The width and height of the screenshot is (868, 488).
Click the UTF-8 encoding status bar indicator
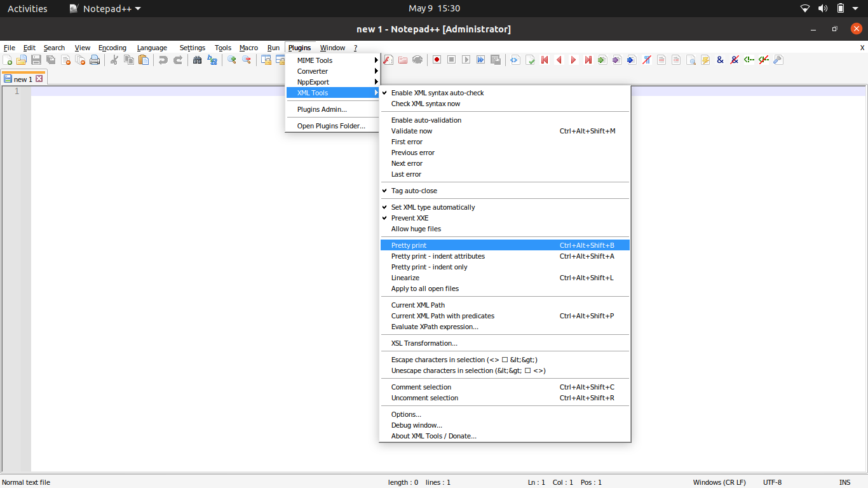[x=772, y=482]
